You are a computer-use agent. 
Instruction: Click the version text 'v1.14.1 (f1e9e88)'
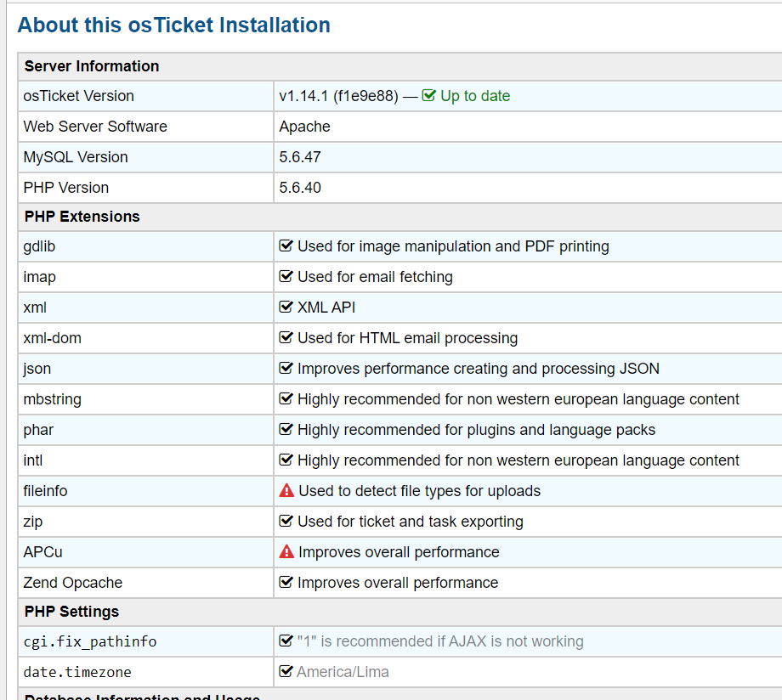tap(338, 96)
